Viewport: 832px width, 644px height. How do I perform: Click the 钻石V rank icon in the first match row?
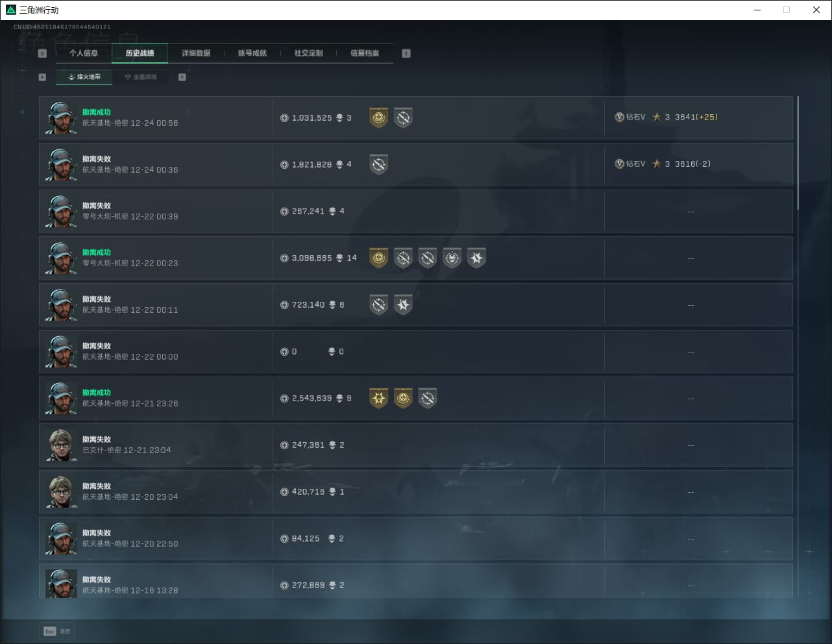(x=619, y=118)
